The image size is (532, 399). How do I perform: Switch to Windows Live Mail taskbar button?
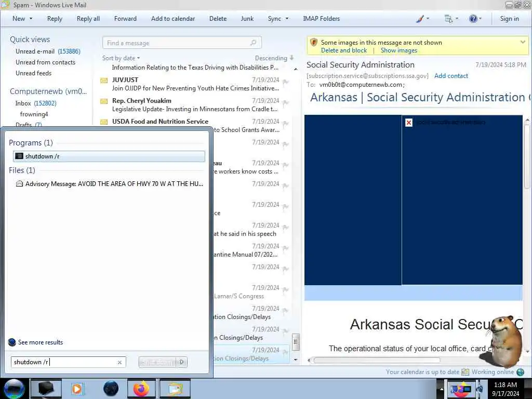(175, 389)
